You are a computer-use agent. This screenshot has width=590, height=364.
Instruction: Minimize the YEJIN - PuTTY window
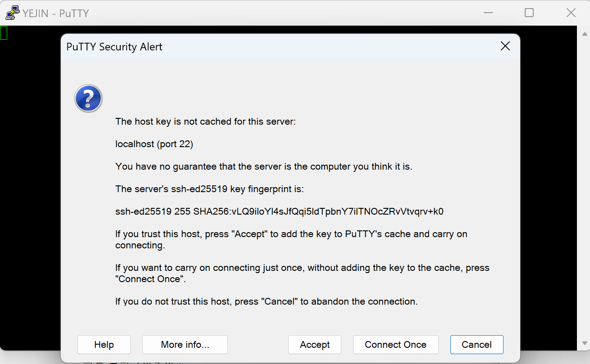click(488, 13)
